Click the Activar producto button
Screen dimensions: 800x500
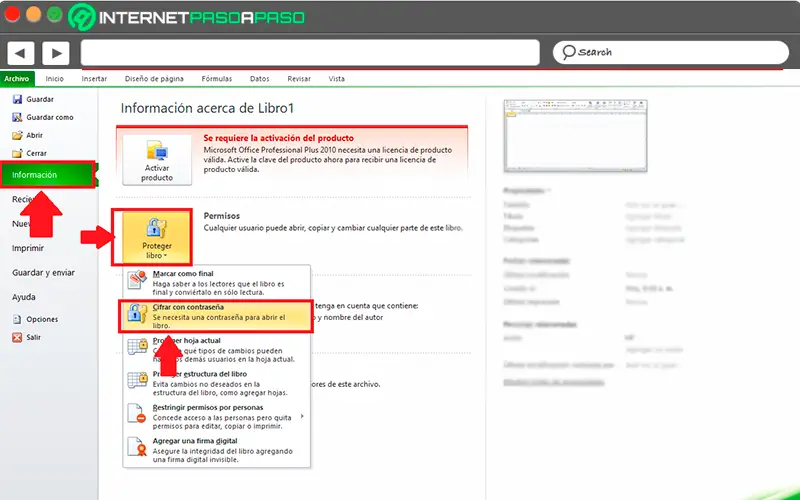pyautogui.click(x=157, y=160)
